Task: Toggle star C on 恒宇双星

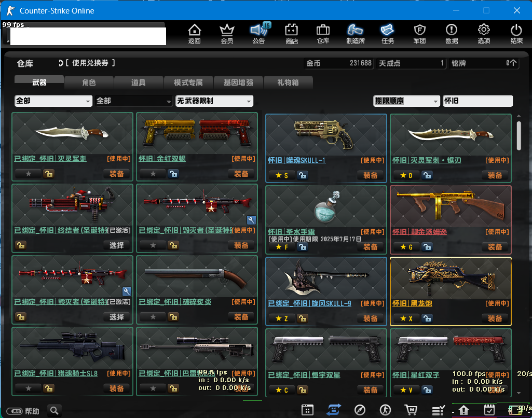Action: pos(282,390)
